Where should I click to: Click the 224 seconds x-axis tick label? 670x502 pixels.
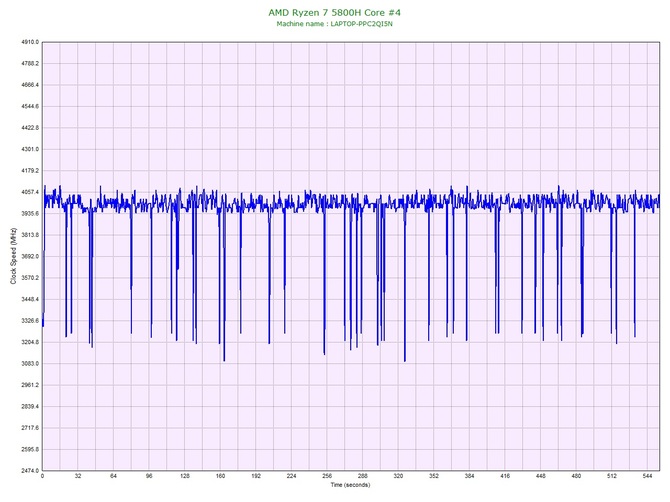[291, 476]
